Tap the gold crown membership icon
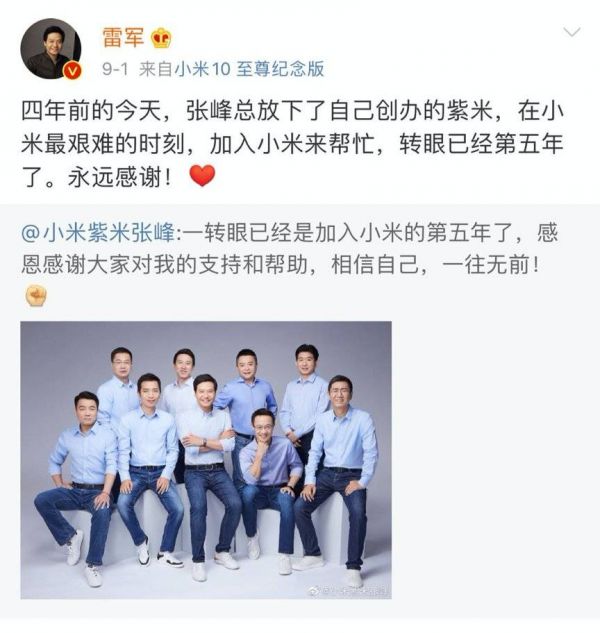 coord(161,38)
